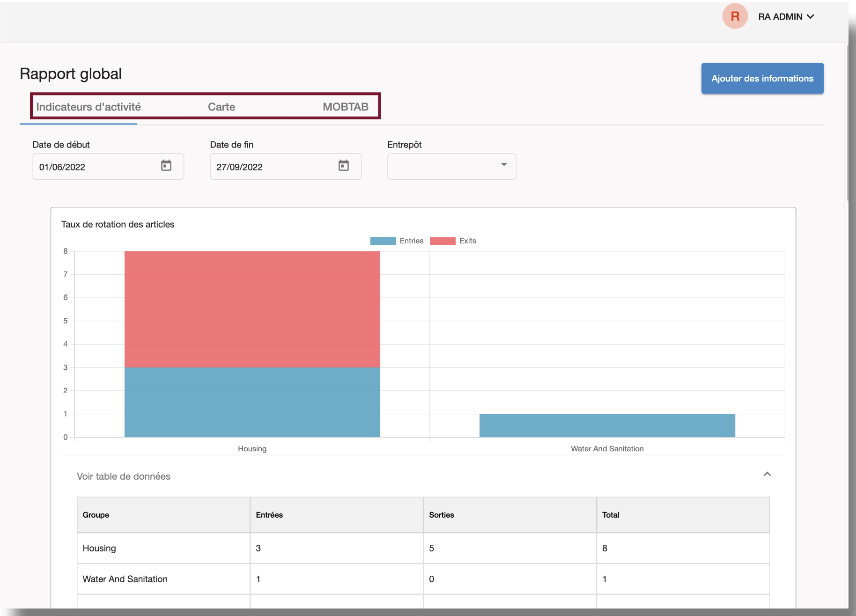Expand the RA ADMIN user menu chevron
Image resolution: width=856 pixels, height=616 pixels.
811,16
